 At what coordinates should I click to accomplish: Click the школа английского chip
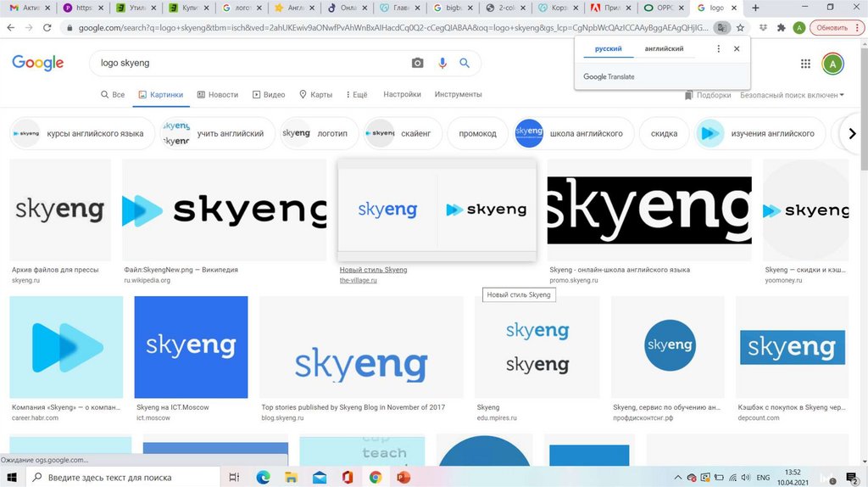click(x=573, y=133)
